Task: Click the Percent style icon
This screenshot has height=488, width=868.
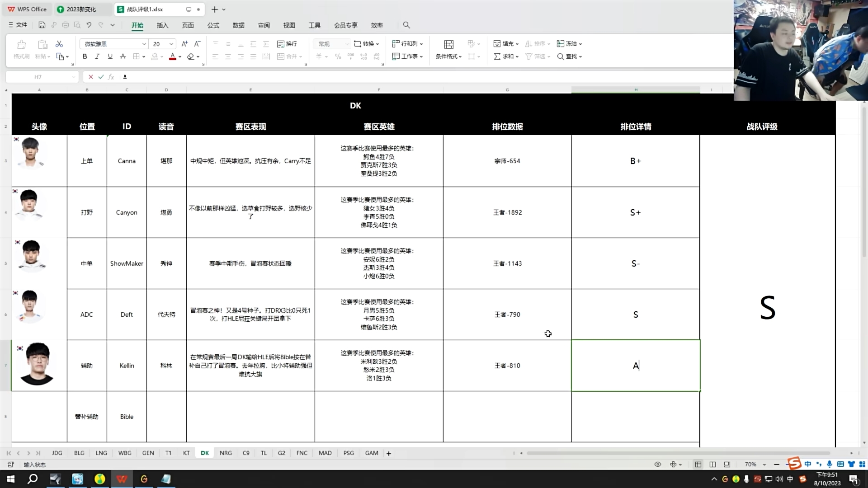Action: click(338, 56)
